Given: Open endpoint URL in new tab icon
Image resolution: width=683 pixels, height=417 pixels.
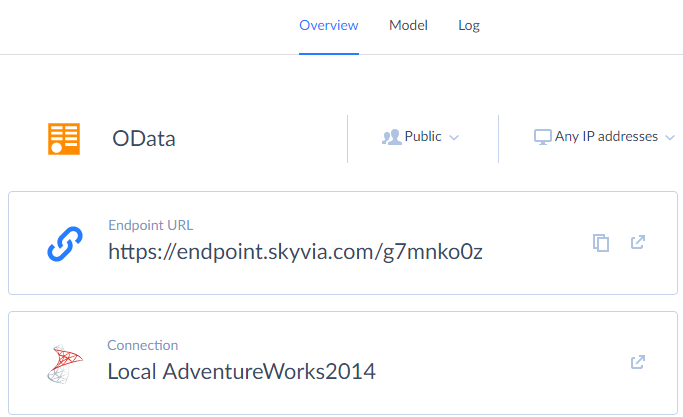Looking at the screenshot, I should (638, 242).
